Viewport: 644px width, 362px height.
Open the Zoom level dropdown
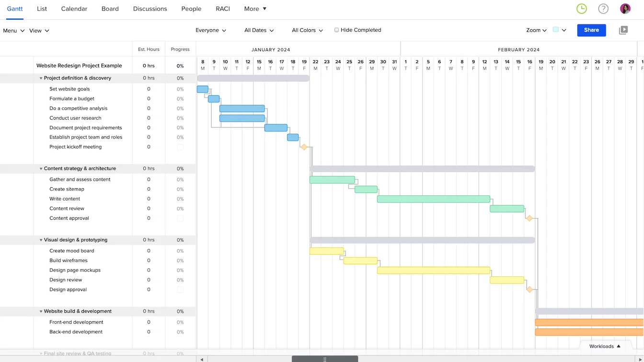click(x=536, y=30)
